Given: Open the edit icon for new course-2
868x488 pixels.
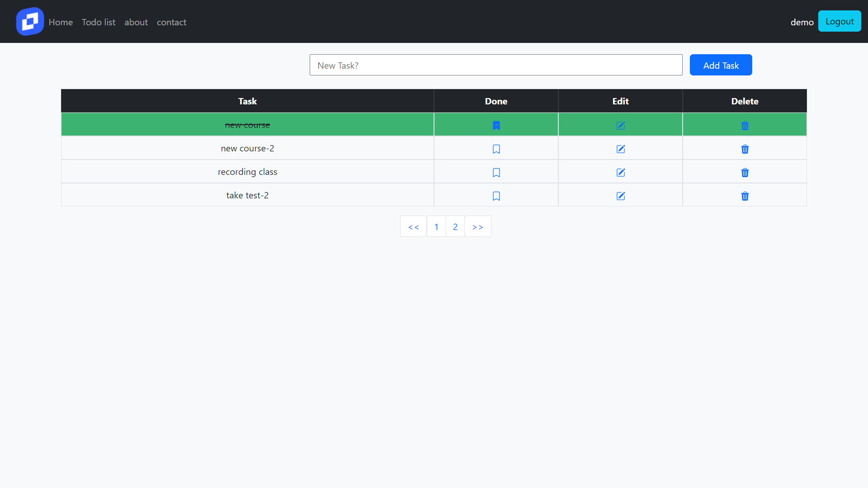Looking at the screenshot, I should point(620,149).
